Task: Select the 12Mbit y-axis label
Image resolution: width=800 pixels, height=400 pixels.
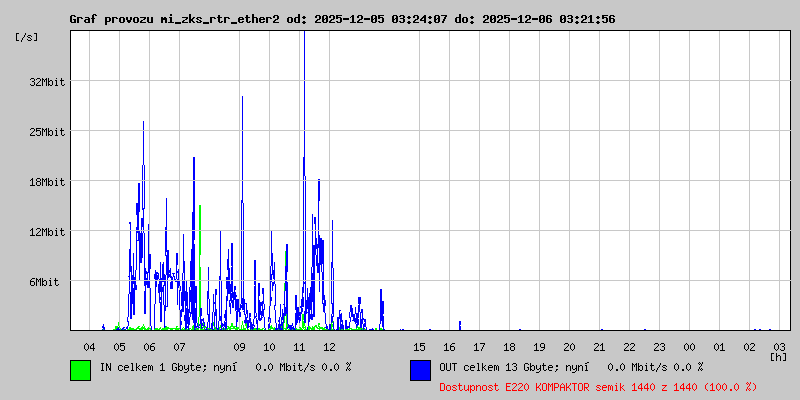Action: coord(47,232)
